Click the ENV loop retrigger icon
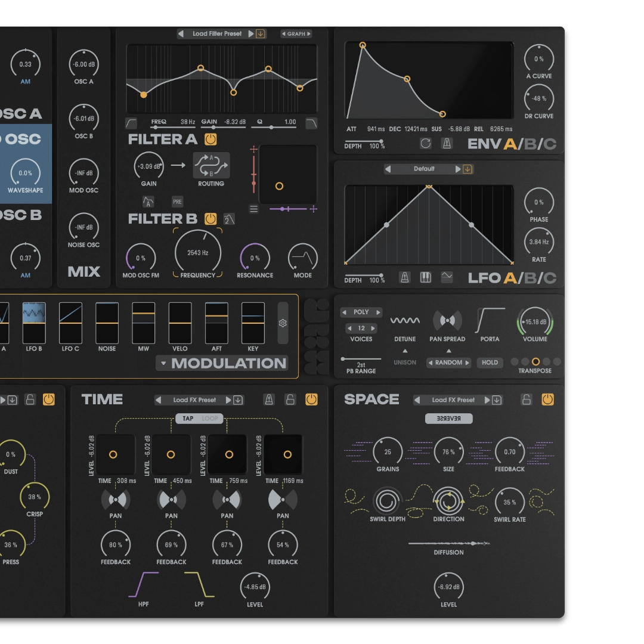Screen dimensions: 644x644 click(x=425, y=143)
